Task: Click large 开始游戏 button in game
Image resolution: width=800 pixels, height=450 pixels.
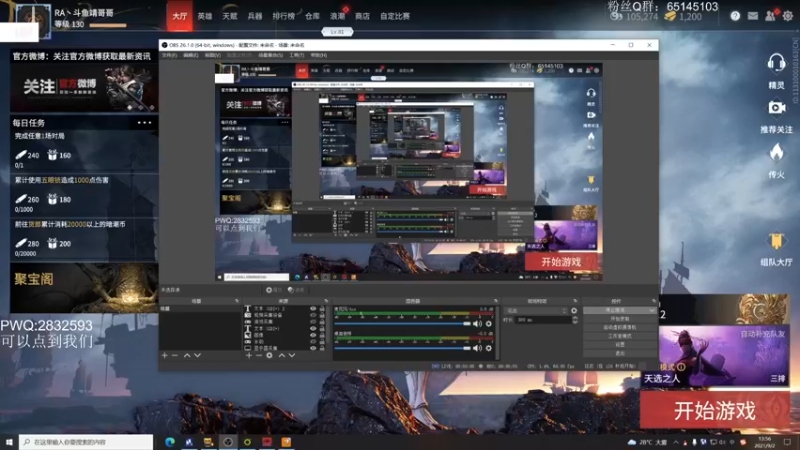Action: click(x=715, y=410)
